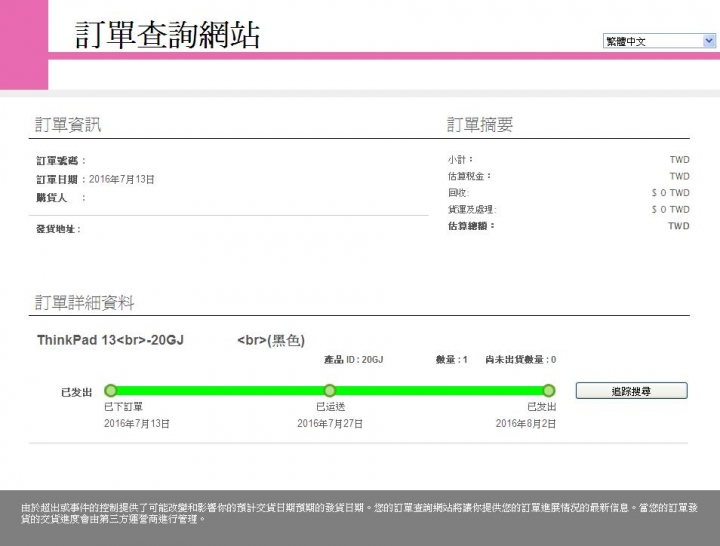The width and height of the screenshot is (720, 546).
Task: Click the 已下訂單 progress marker
Action: click(x=111, y=391)
